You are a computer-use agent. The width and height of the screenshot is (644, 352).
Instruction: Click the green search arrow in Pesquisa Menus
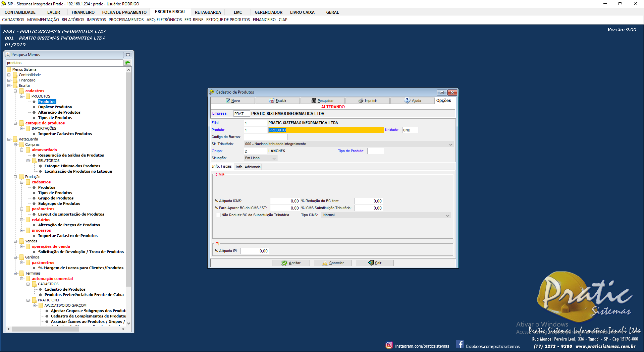coord(127,63)
